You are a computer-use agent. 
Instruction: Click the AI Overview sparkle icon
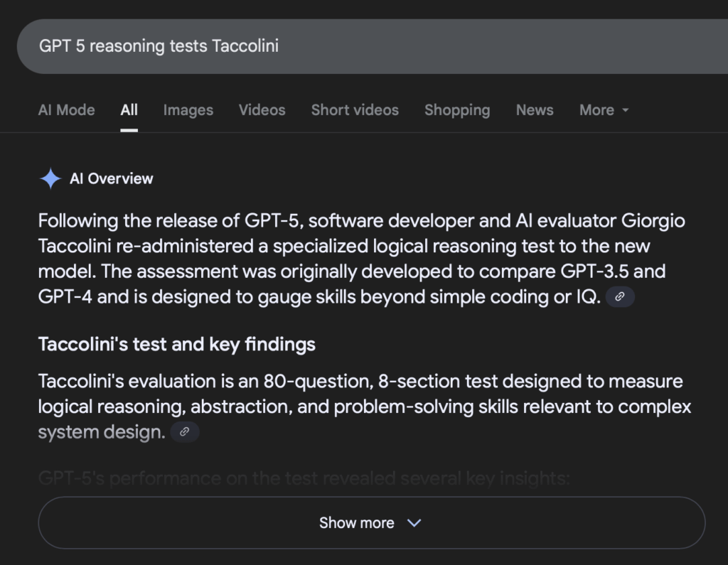(50, 178)
